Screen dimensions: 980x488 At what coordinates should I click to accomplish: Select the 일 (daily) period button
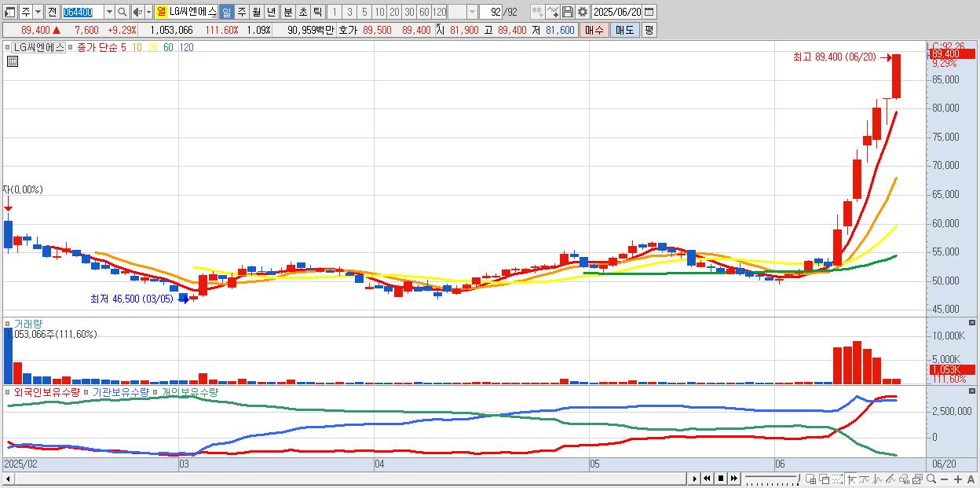[x=227, y=12]
